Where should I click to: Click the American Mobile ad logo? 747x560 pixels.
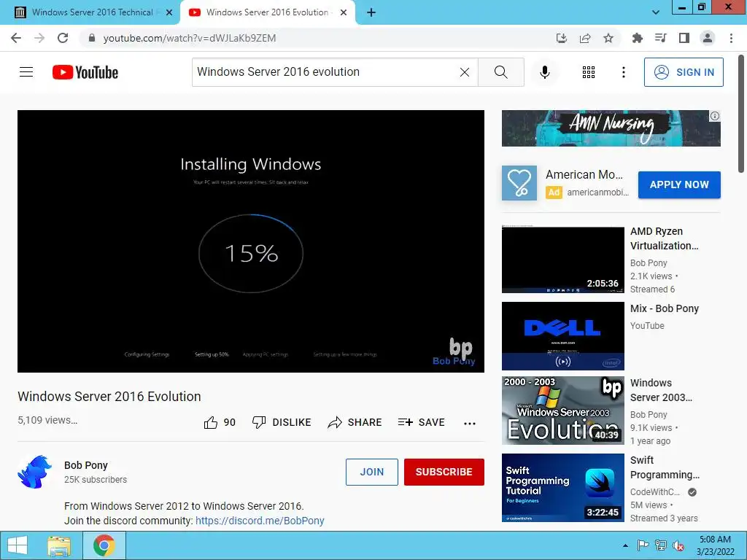pos(519,183)
